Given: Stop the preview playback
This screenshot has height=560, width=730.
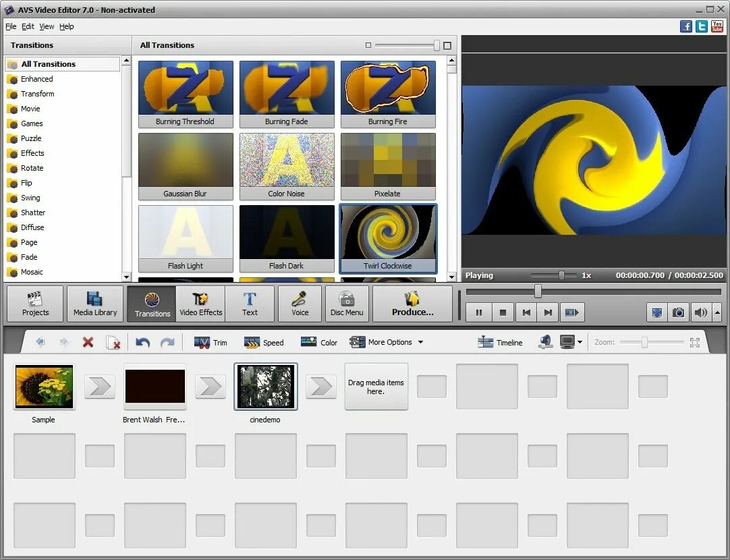Looking at the screenshot, I should coord(503,312).
